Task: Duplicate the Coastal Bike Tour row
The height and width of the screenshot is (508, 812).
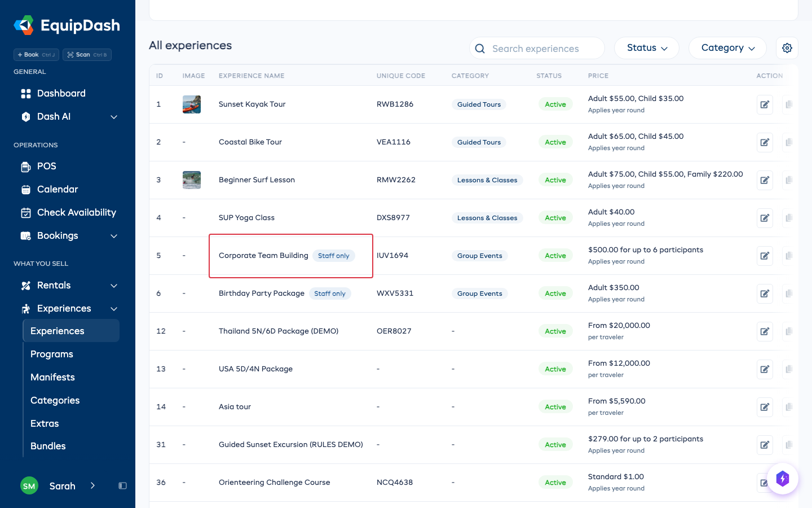Action: tap(789, 142)
